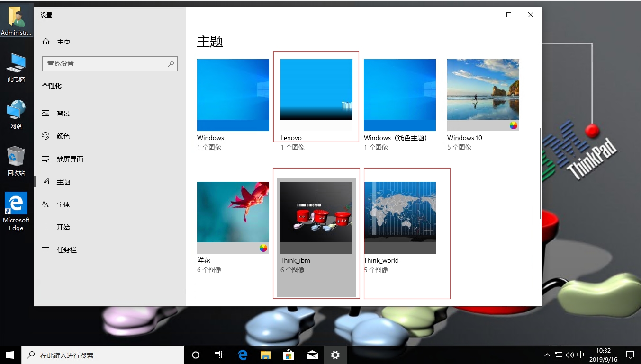Select Microsoft Edge desktop shortcut
Screen dimensions: 641x364
[x=16, y=212]
